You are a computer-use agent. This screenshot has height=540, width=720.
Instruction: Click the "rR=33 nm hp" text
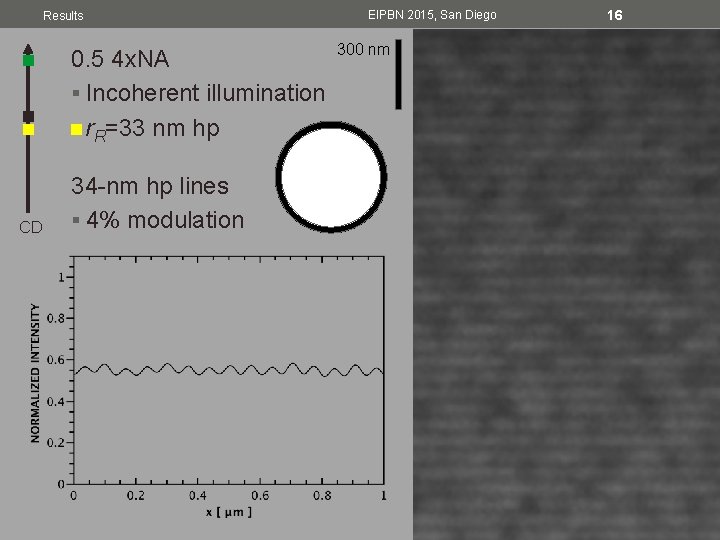[152, 129]
